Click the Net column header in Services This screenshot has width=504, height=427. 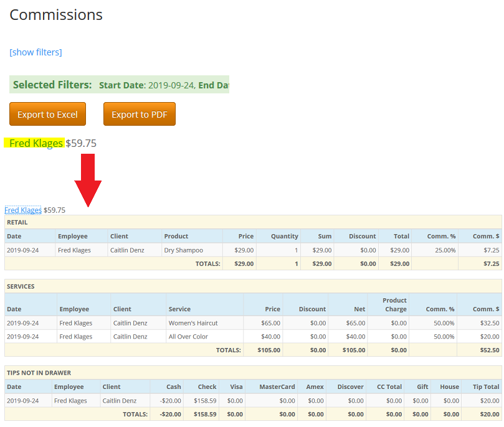(x=359, y=309)
